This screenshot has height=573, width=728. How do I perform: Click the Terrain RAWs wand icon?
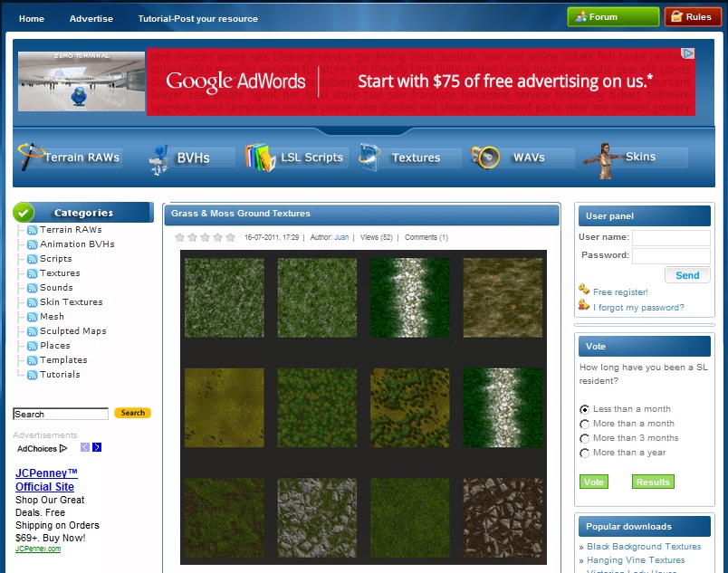click(29, 157)
